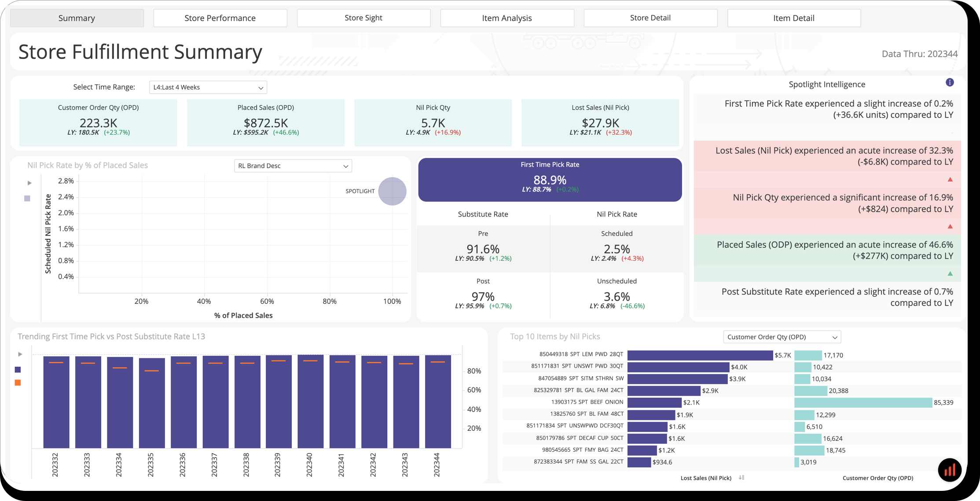Switch to the Item Analysis tab

[x=507, y=18]
